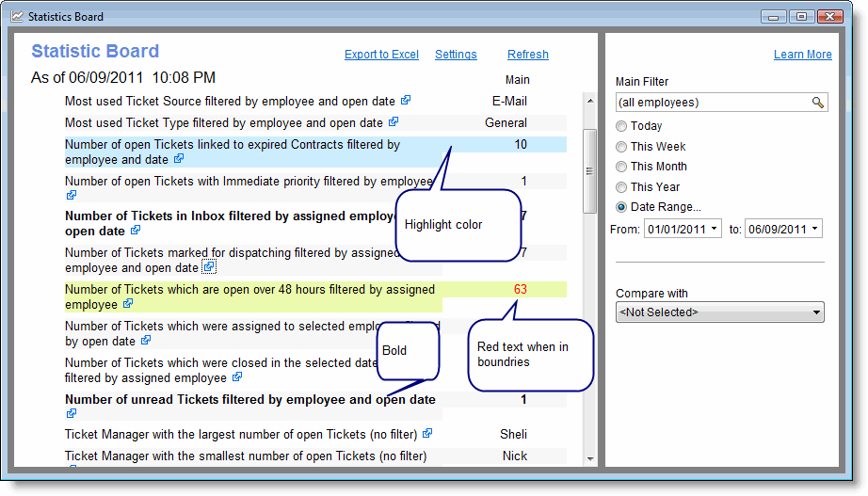Open link icon beside Most used Ticket Type
This screenshot has height=496, width=868.
[x=394, y=122]
